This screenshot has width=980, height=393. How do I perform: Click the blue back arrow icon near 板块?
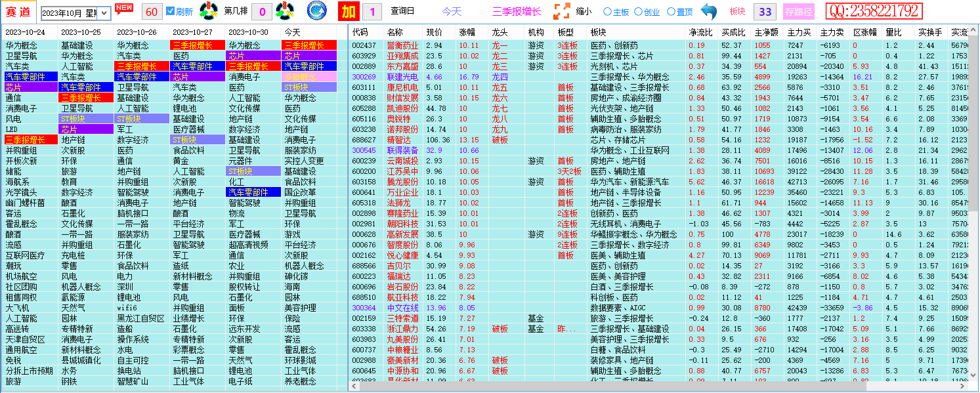[x=711, y=11]
